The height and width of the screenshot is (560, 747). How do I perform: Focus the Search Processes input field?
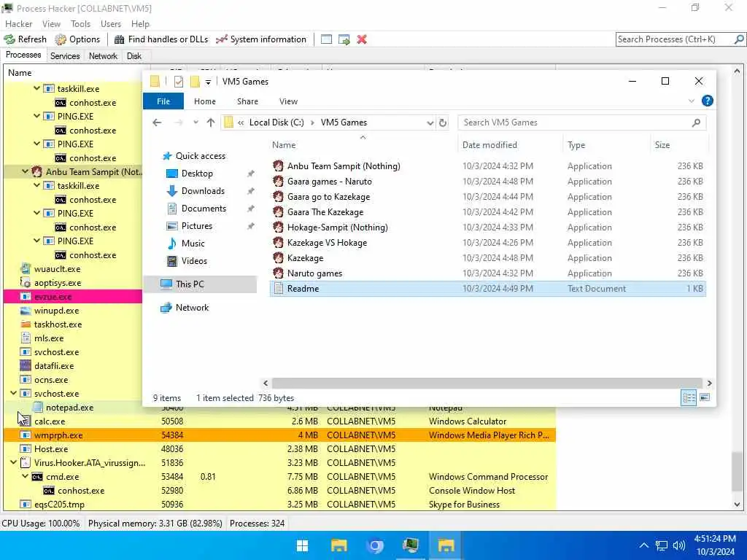tap(674, 39)
